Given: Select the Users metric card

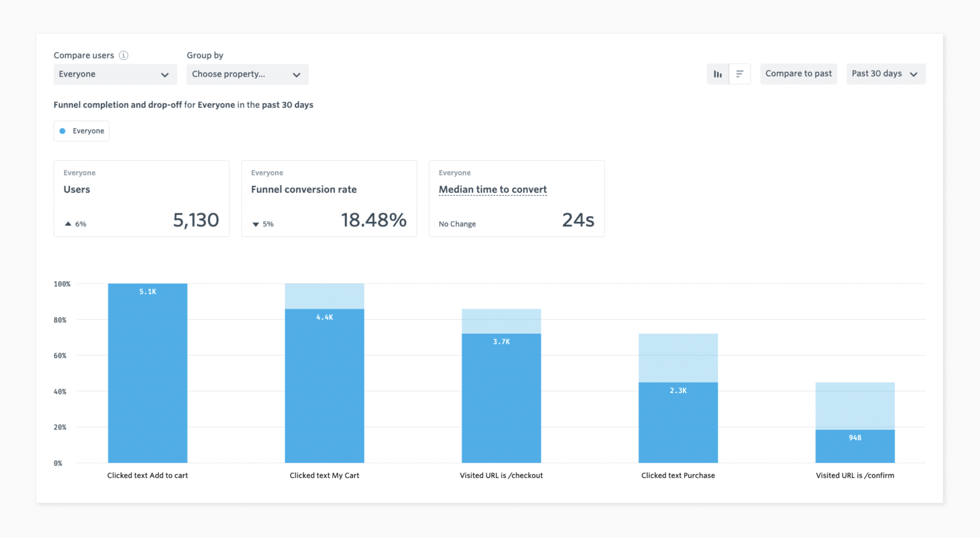Looking at the screenshot, I should (141, 198).
